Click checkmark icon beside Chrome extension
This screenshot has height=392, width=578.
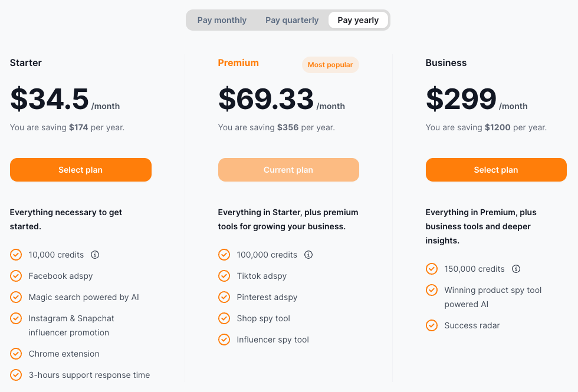pos(16,354)
